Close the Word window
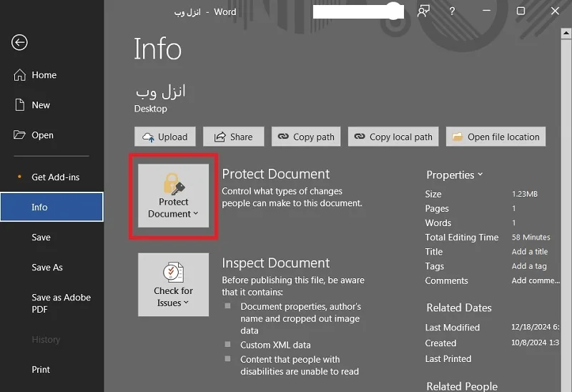This screenshot has width=572, height=392. (x=555, y=11)
